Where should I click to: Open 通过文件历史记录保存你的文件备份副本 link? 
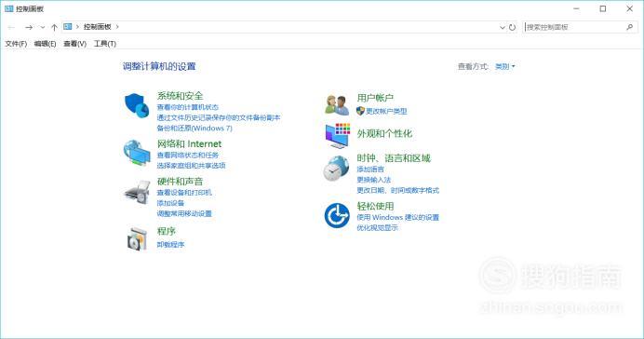(x=219, y=117)
